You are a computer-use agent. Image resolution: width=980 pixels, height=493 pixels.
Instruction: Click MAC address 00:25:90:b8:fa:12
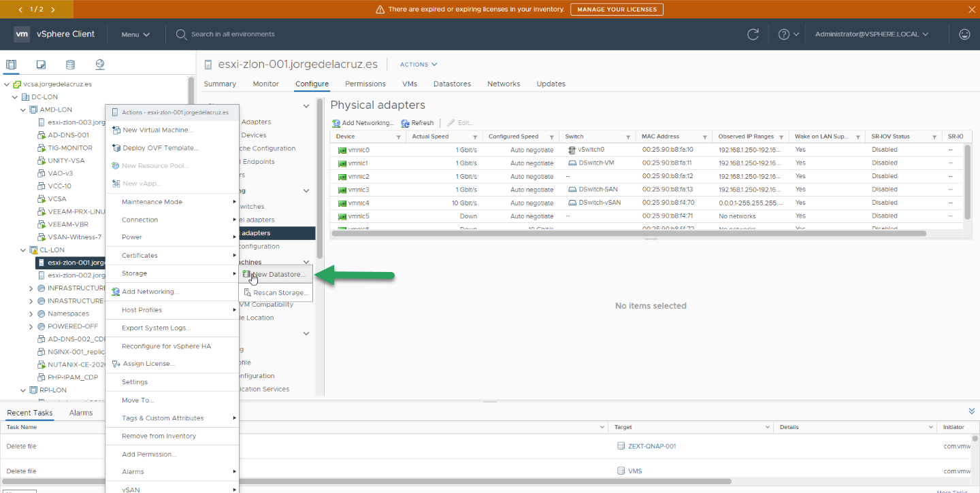667,176
